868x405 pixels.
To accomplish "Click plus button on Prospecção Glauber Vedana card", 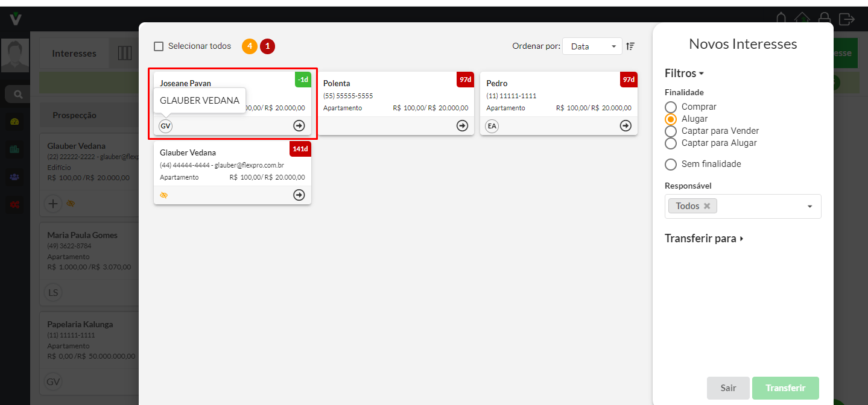I will point(54,204).
